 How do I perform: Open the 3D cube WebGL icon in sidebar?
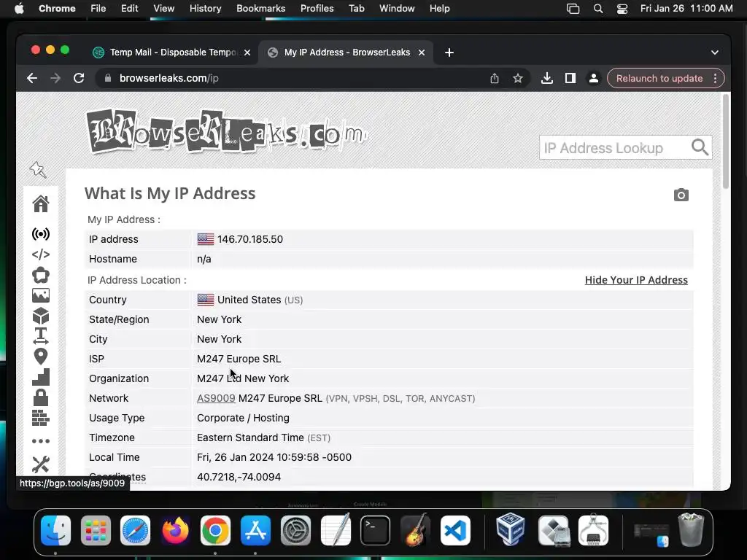pyautogui.click(x=41, y=316)
